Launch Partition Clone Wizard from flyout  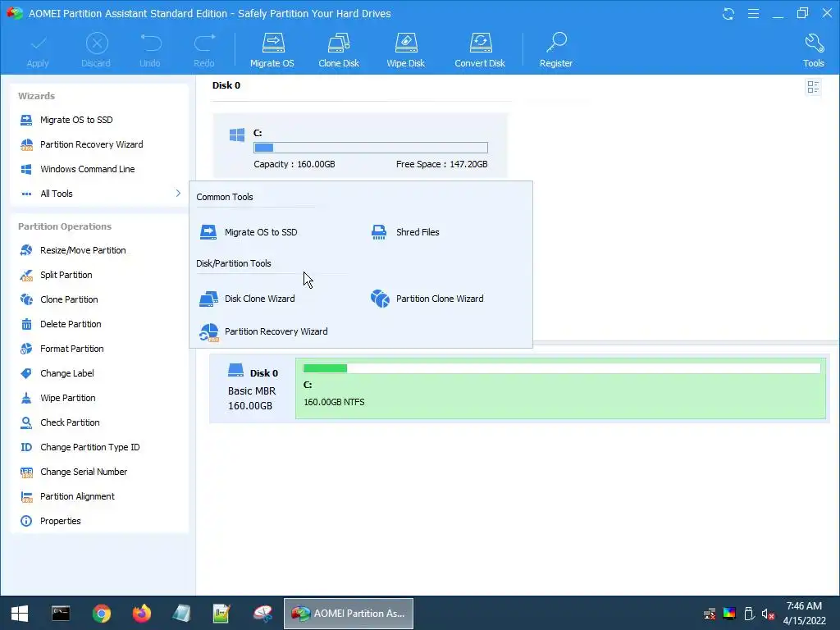pyautogui.click(x=427, y=299)
